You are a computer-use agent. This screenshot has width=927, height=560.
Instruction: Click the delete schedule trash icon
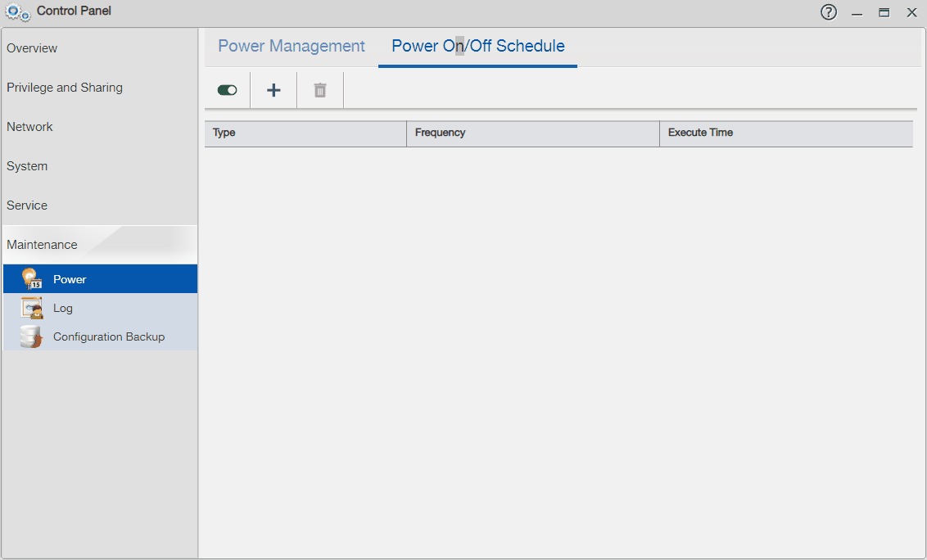pos(320,90)
